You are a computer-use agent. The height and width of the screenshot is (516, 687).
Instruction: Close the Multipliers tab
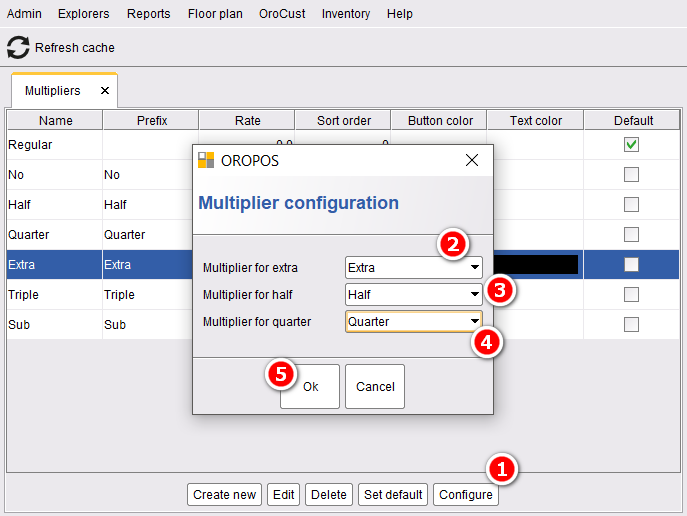point(105,91)
